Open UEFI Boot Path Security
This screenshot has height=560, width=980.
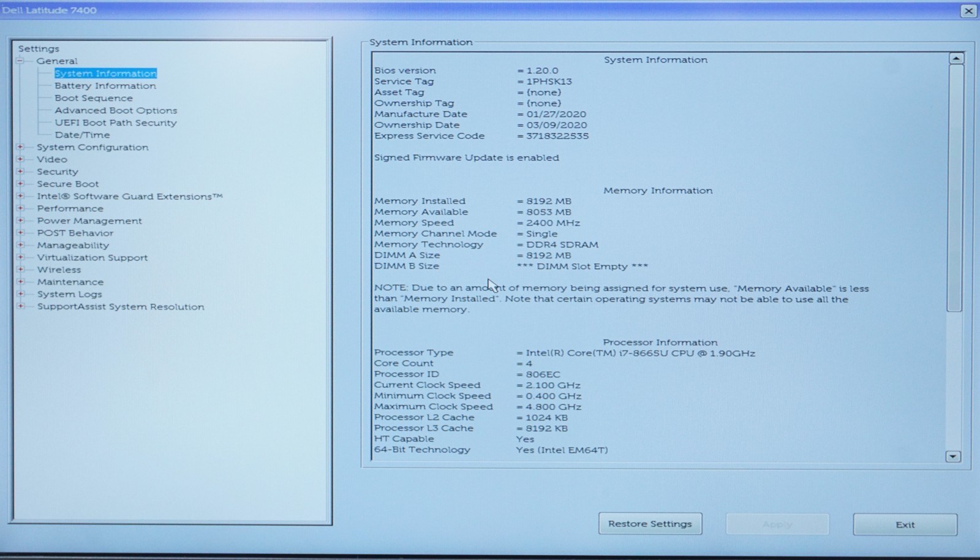click(116, 123)
